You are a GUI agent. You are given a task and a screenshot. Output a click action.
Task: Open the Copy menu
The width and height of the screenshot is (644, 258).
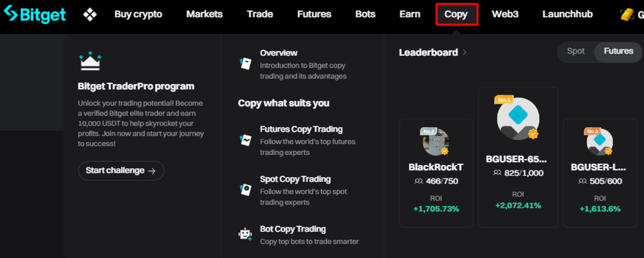tap(456, 14)
